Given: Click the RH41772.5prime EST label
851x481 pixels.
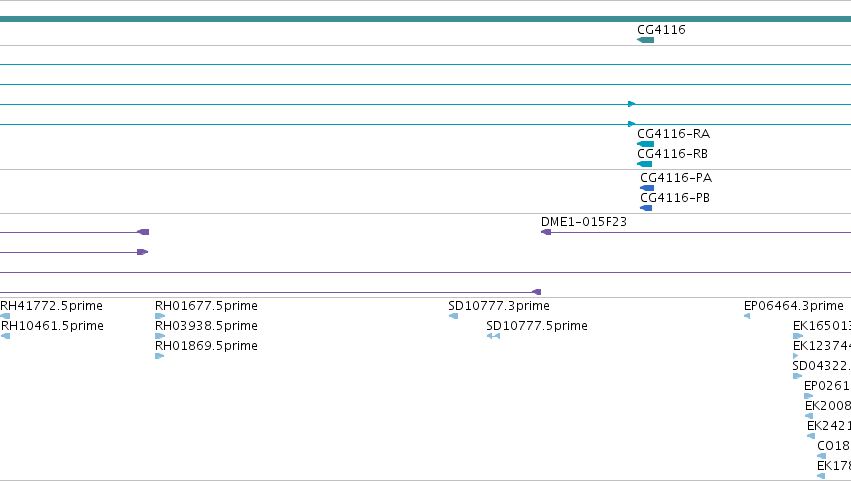Looking at the screenshot, I should [52, 306].
